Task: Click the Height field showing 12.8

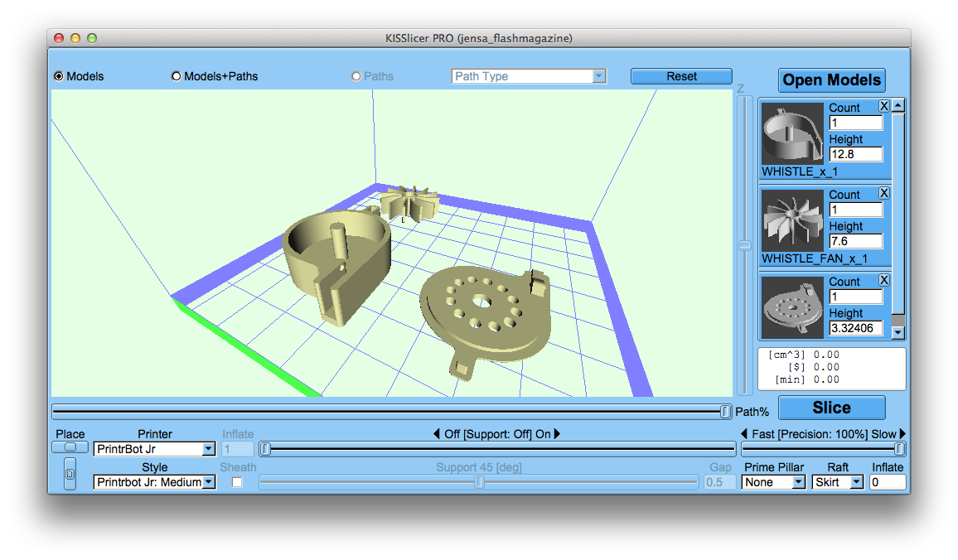Action: (855, 154)
